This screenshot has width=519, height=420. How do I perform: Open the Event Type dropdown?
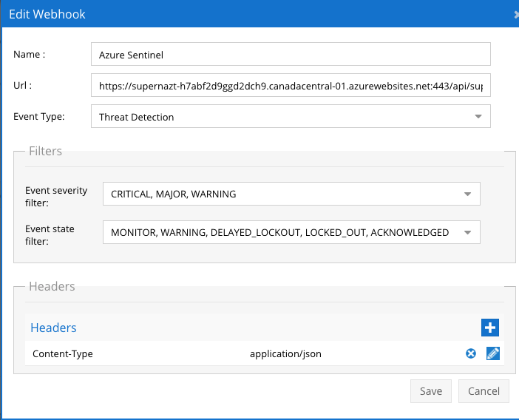click(x=291, y=117)
